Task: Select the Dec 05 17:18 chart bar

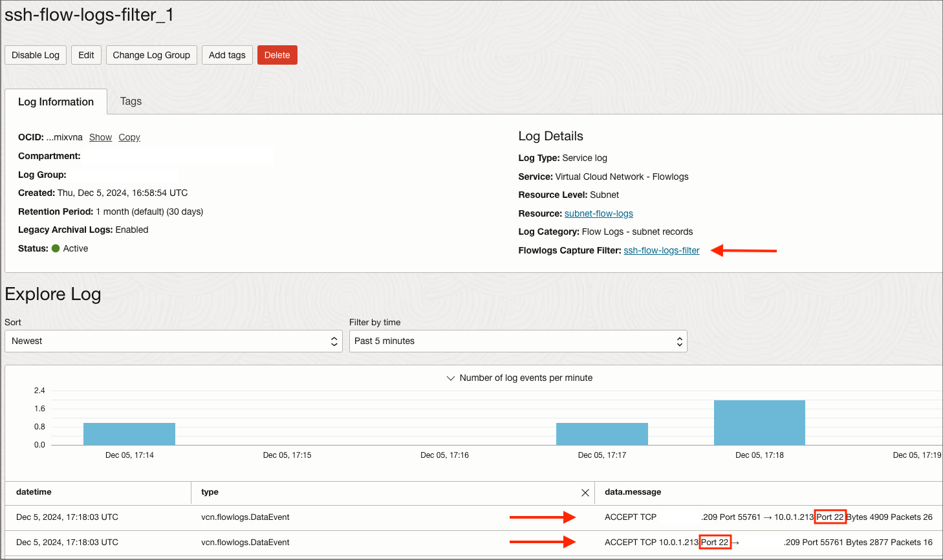Action: (759, 422)
